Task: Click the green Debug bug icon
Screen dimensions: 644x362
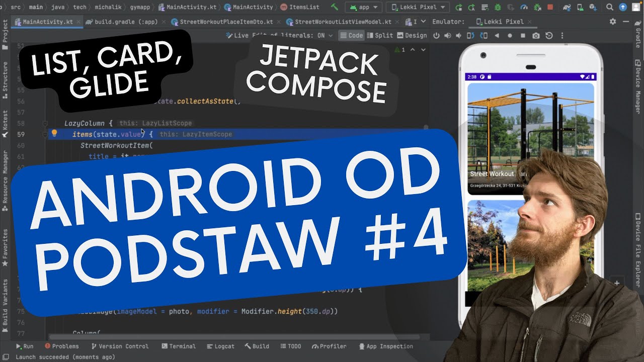Action: pyautogui.click(x=498, y=7)
